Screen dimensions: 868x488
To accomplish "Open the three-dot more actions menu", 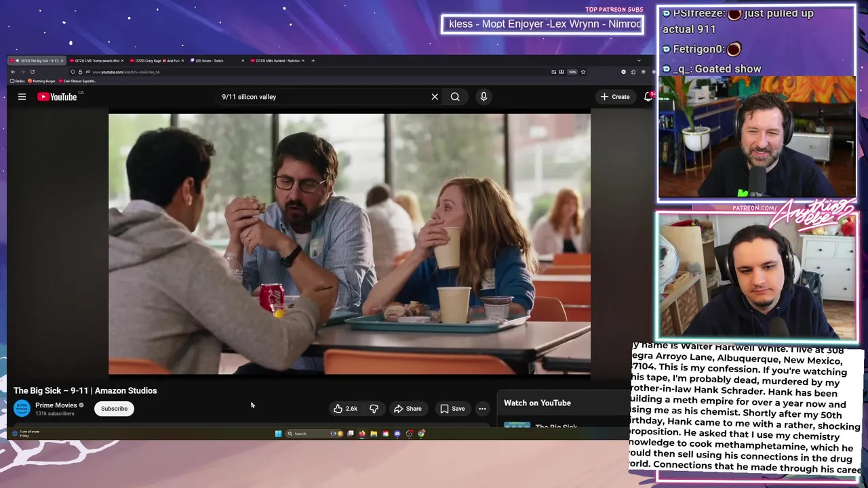I will (x=482, y=409).
